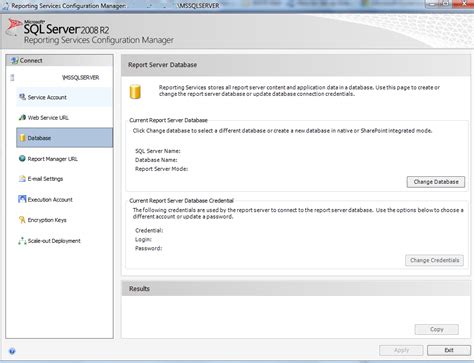Click the help icon at bottom left
This screenshot has width=474, height=363.
[x=12, y=351]
